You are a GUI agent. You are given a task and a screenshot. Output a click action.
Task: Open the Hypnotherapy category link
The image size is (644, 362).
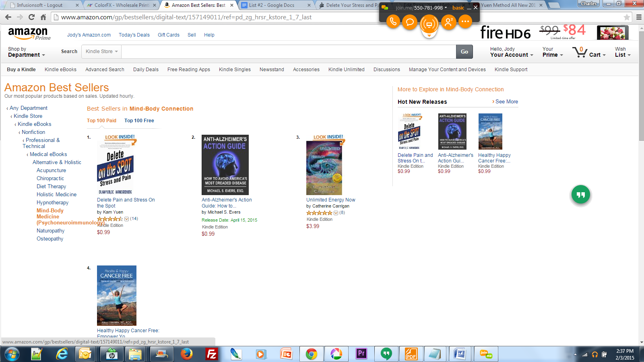pos(53,203)
